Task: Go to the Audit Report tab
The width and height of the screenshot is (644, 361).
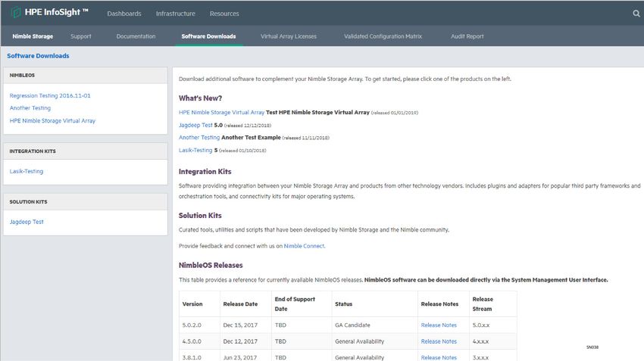Action: 467,36
